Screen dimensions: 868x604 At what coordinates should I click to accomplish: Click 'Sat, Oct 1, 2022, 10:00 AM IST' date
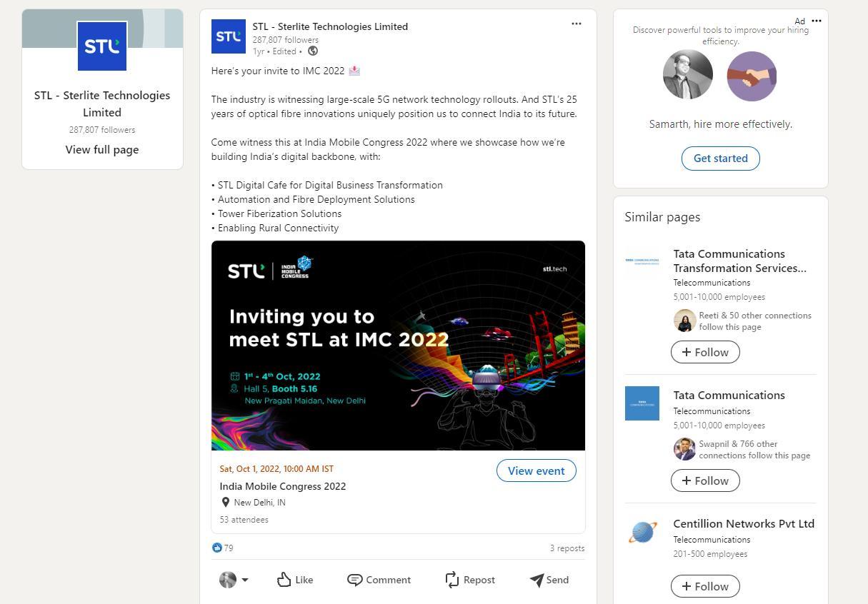point(276,469)
